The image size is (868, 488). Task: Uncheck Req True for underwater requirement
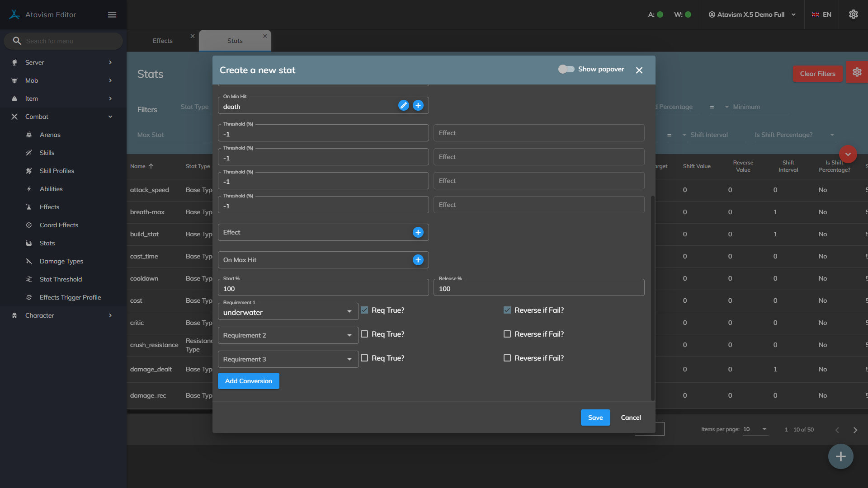[364, 310]
